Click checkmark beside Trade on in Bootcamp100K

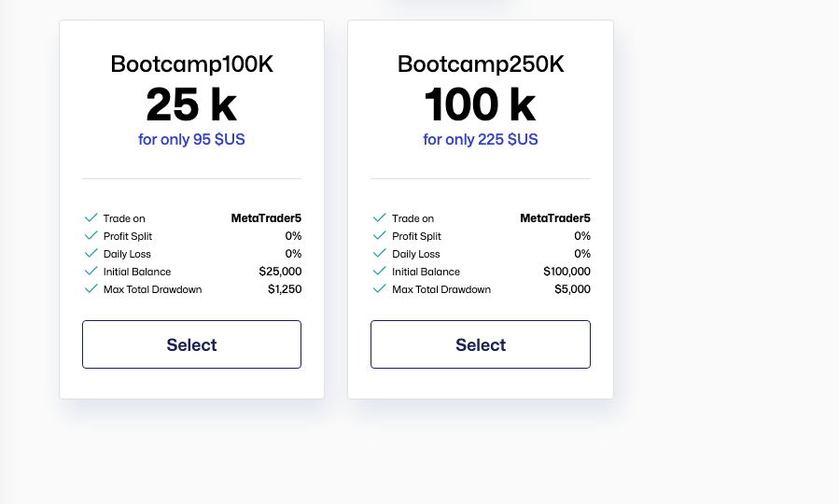91,218
